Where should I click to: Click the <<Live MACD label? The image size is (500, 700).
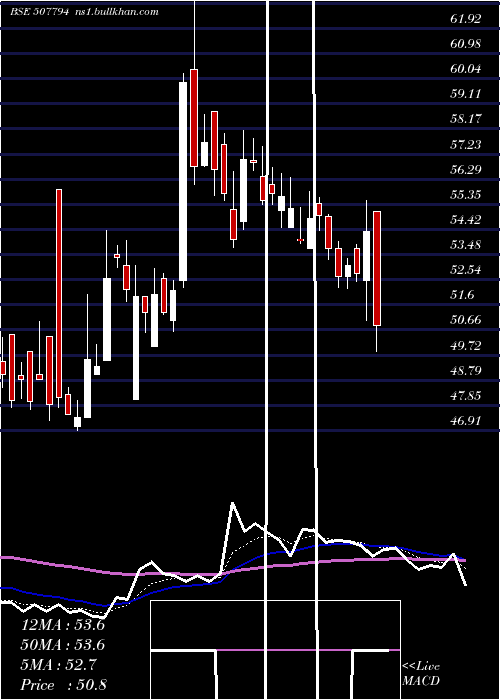[x=421, y=673]
